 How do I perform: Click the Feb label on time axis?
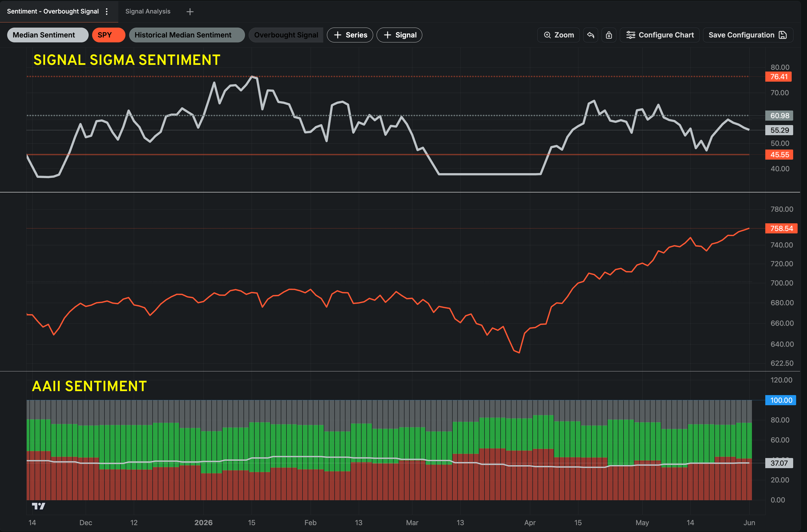coord(310,523)
